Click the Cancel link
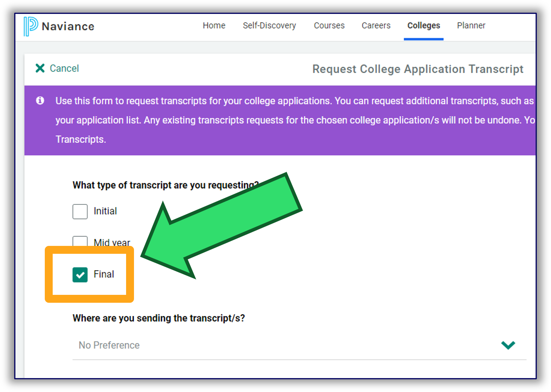The width and height of the screenshot is (551, 392). [64, 68]
